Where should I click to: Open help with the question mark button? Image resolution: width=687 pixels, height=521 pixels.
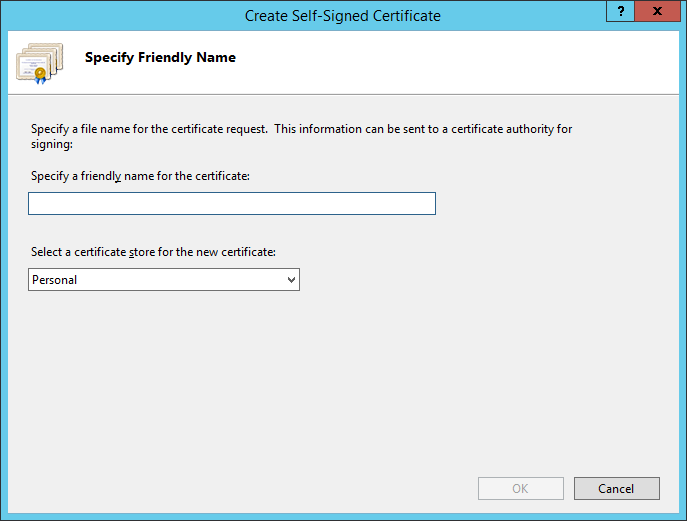coord(622,12)
